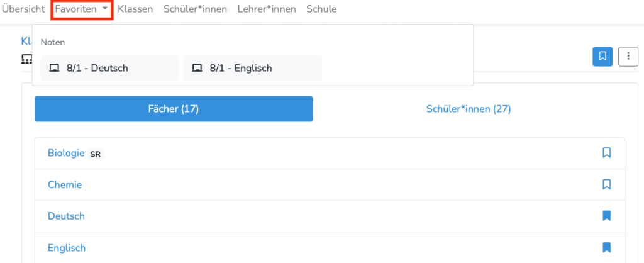
Task: Switch to the Schüler*innen (27) tab
Action: (469, 109)
